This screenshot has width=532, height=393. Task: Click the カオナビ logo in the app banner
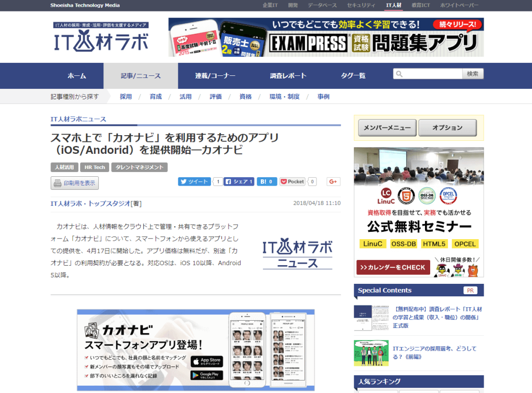(x=119, y=330)
